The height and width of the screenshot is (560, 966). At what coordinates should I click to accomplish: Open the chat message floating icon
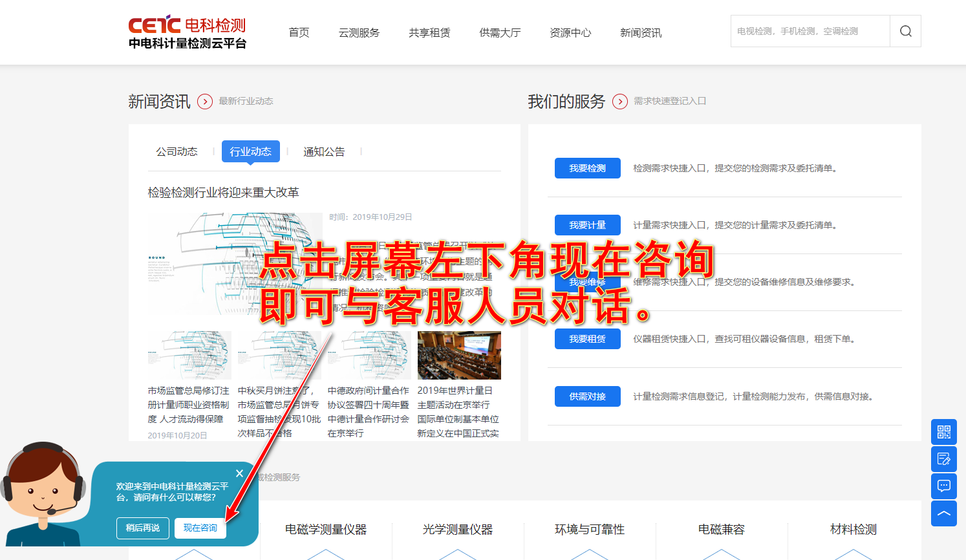point(943,486)
